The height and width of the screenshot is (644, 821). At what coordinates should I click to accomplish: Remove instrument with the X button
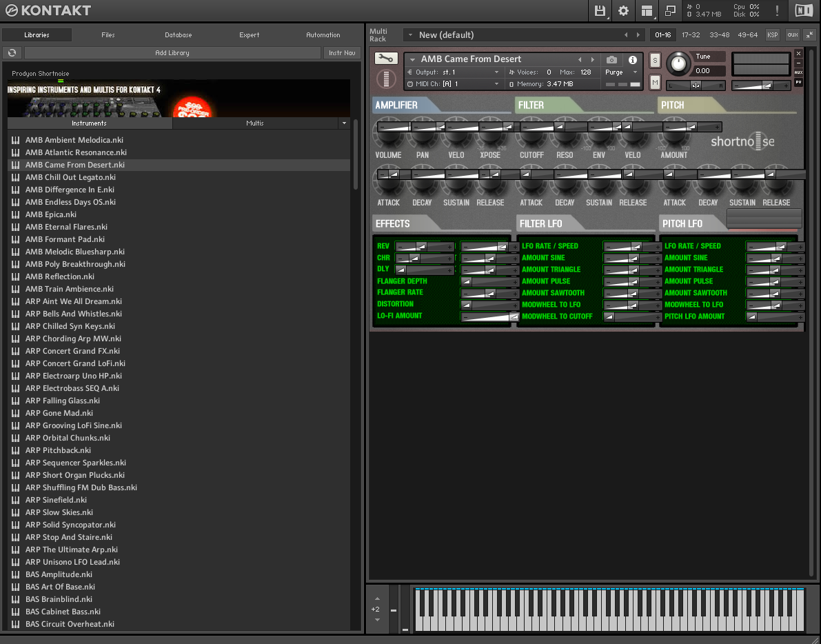798,53
